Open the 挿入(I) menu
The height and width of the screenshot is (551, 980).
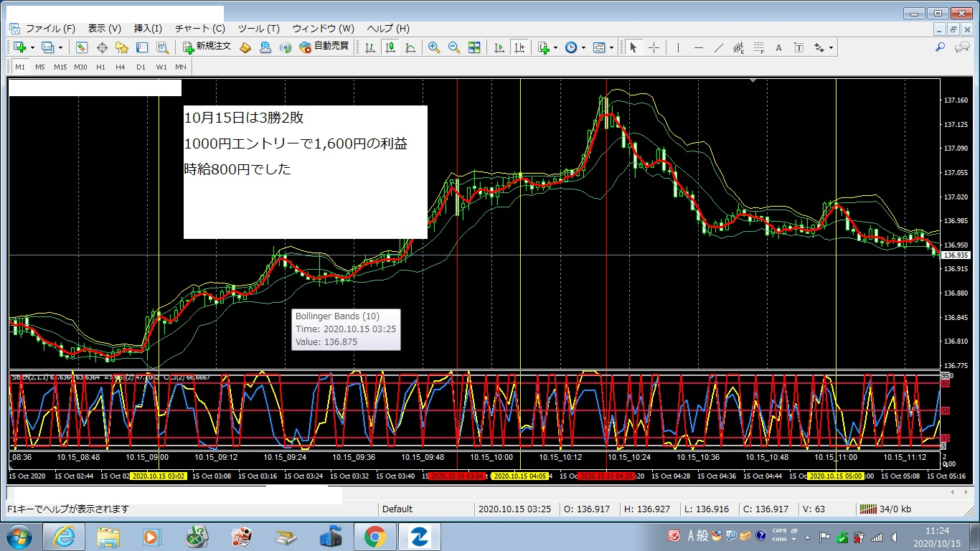148,29
